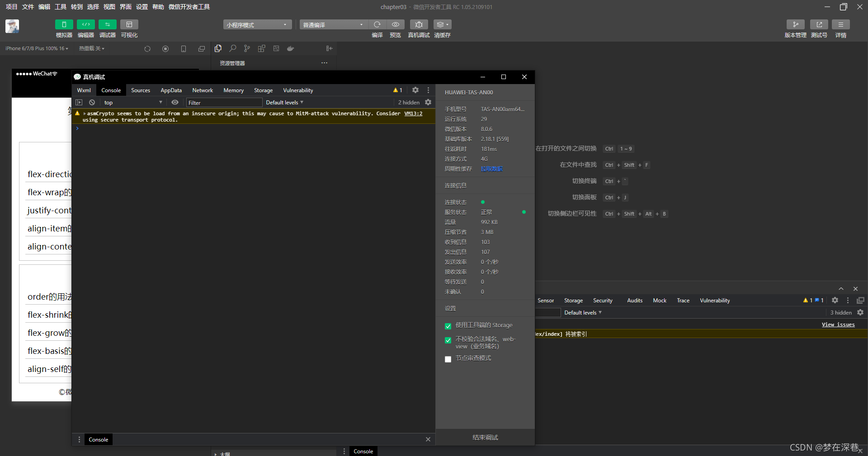Collapse main debugger panel chevron
This screenshot has width=868, height=456.
pyautogui.click(x=841, y=289)
